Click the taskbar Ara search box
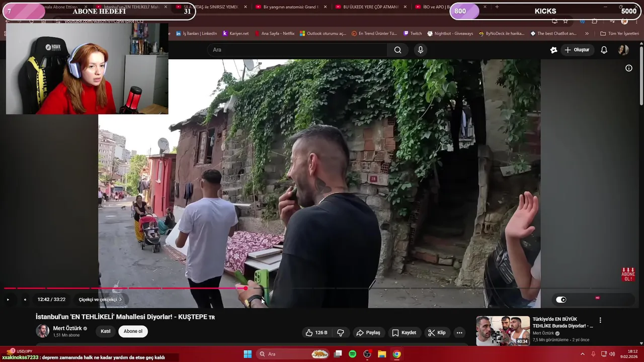 (x=294, y=354)
